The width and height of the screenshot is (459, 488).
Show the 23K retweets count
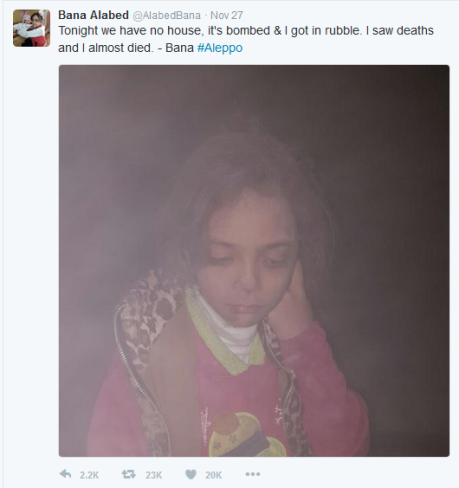(x=153, y=475)
